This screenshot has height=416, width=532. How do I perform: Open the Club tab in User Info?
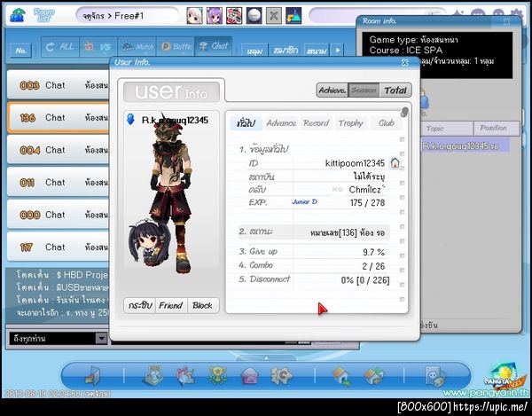pos(386,122)
